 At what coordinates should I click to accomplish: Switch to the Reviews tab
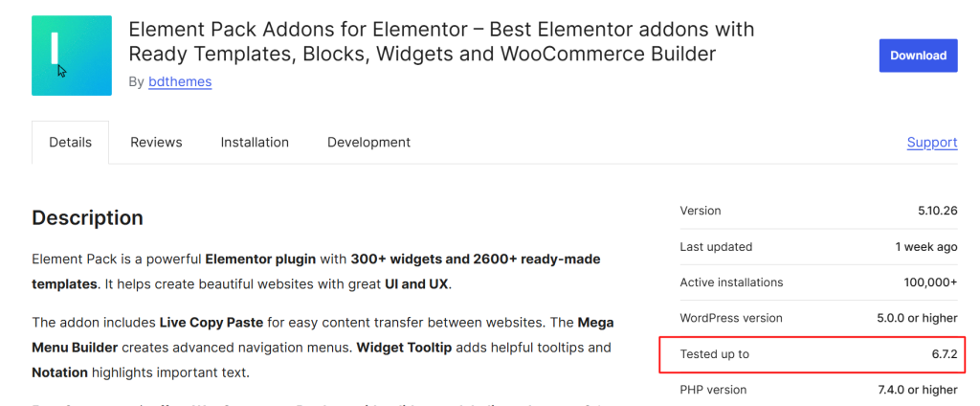point(156,143)
